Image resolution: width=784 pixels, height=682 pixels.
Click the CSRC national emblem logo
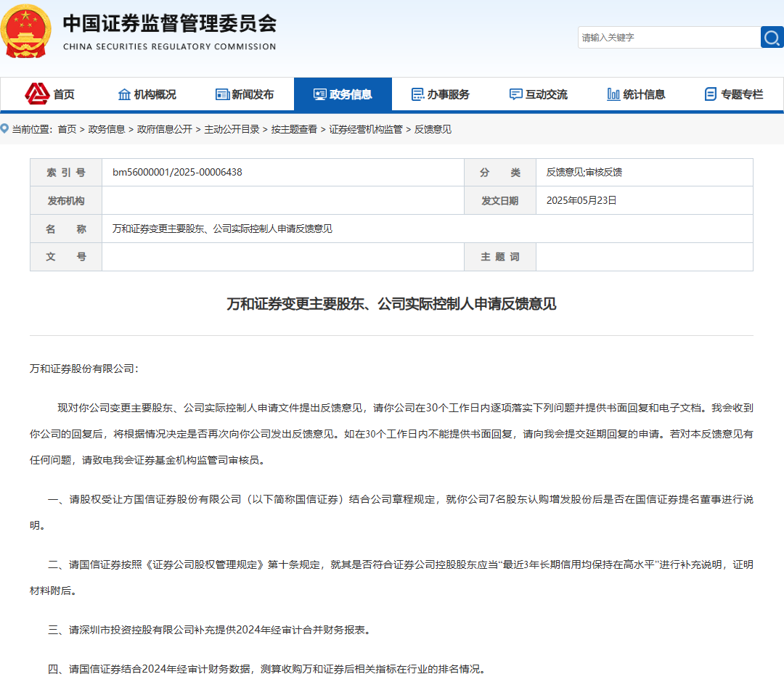click(25, 31)
